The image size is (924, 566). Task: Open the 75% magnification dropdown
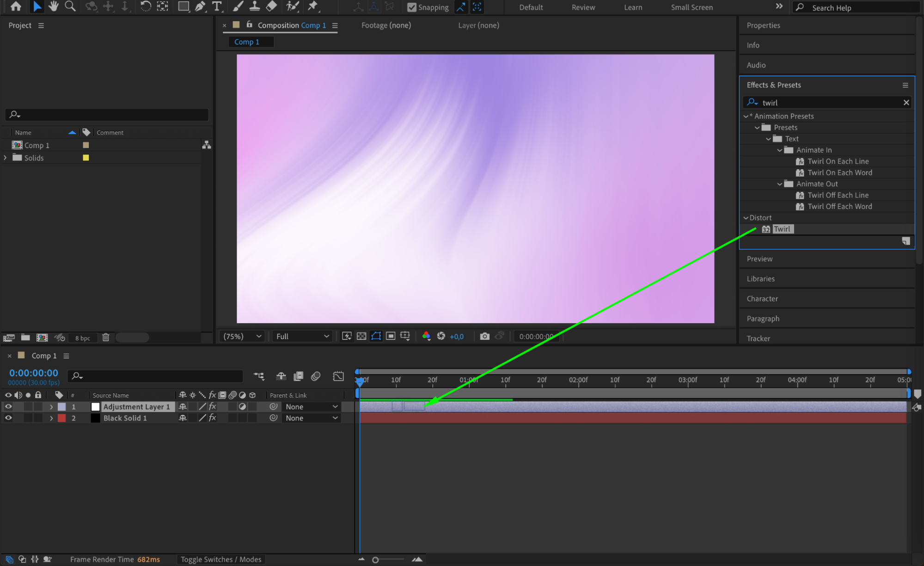pos(243,336)
